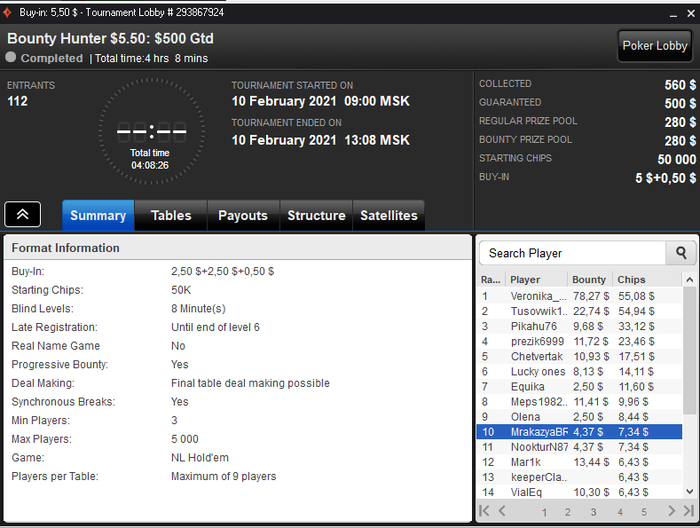Screen dimensions: 700x528
Task: Click the NL Hold'em game value
Action: coord(200,457)
